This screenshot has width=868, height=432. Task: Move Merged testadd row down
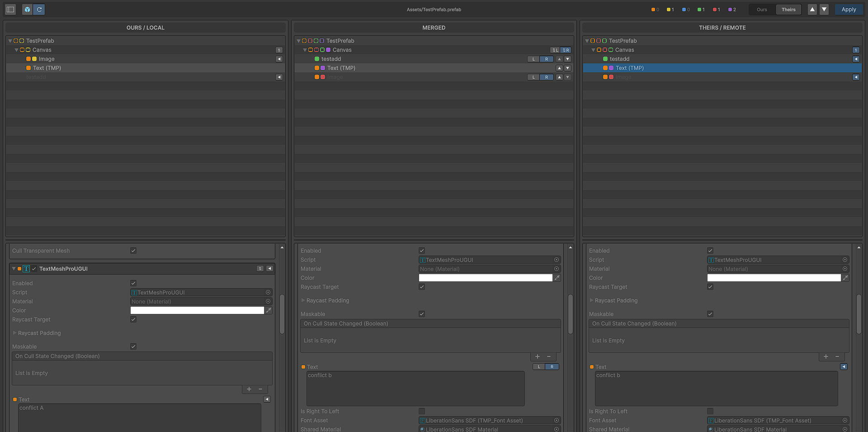pos(567,59)
